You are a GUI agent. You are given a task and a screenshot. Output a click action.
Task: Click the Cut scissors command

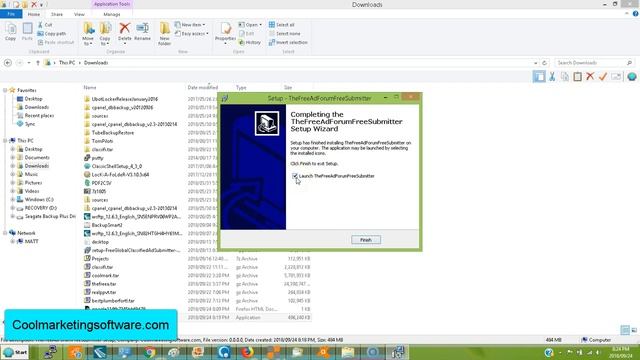(x=44, y=25)
